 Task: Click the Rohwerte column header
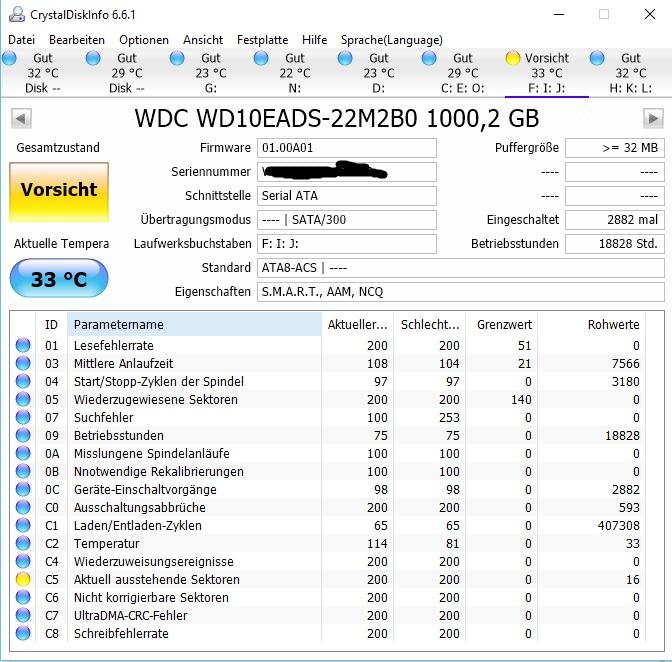click(591, 324)
